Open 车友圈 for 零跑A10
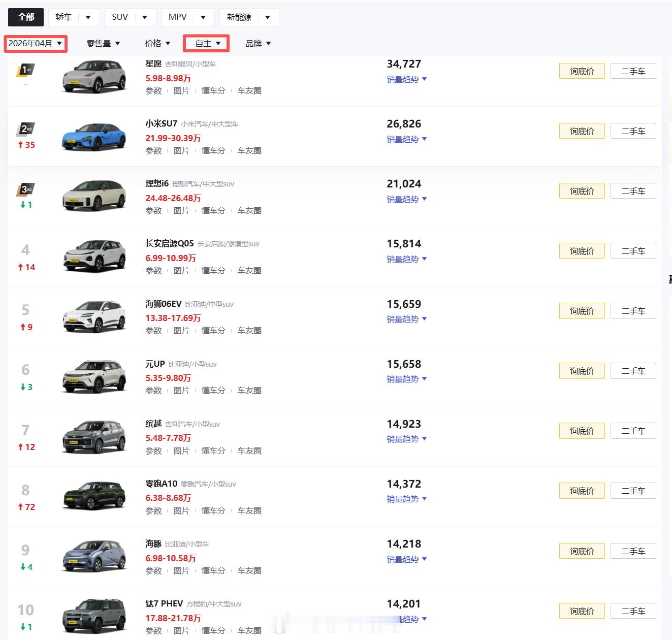Screen dimensions: 672x640 pos(249,511)
